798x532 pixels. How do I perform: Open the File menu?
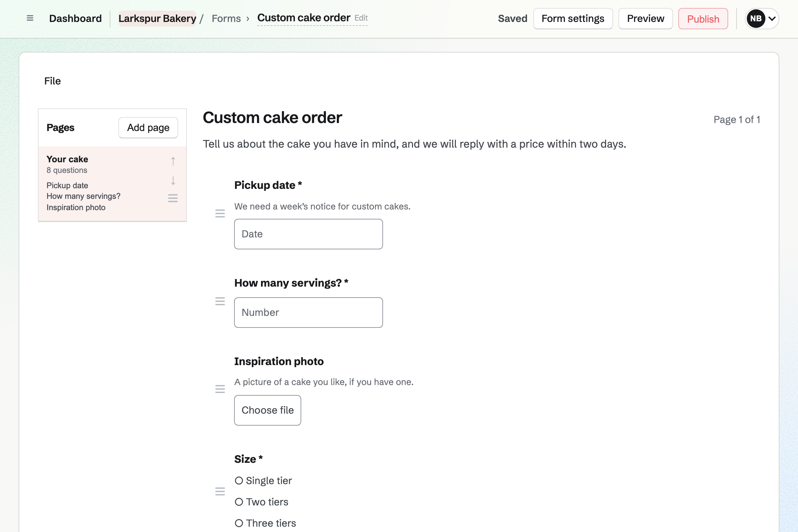tap(53, 81)
